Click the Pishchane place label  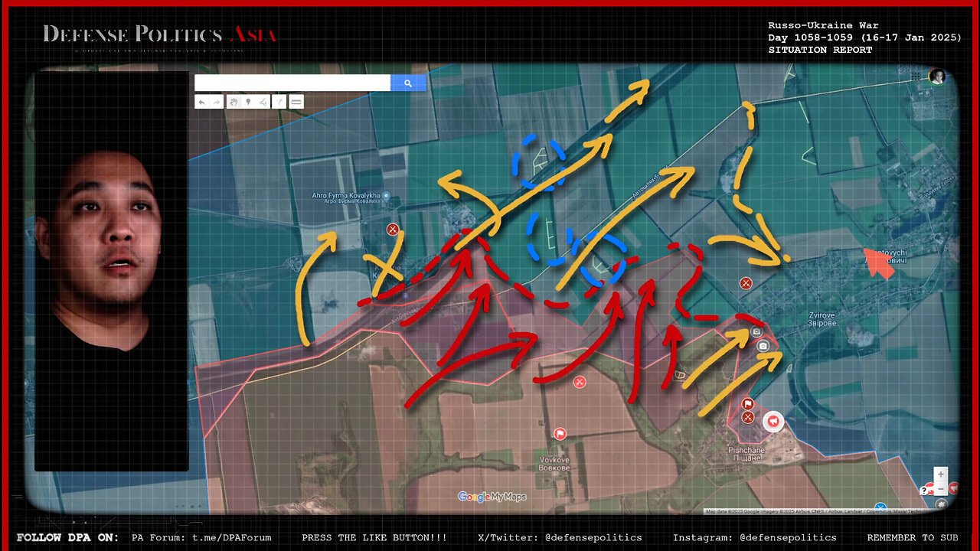[x=746, y=454]
